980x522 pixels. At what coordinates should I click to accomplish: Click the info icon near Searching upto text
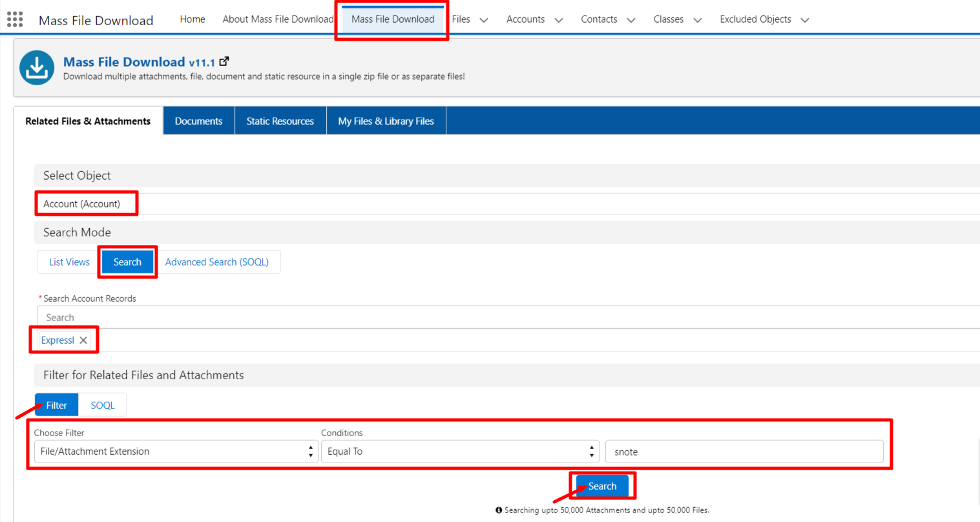coord(499,510)
